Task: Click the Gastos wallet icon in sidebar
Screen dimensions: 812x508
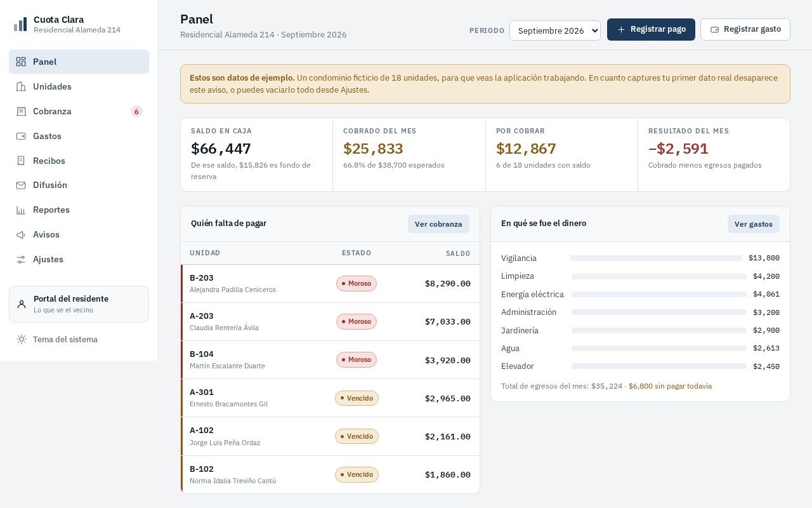Action: coord(21,136)
